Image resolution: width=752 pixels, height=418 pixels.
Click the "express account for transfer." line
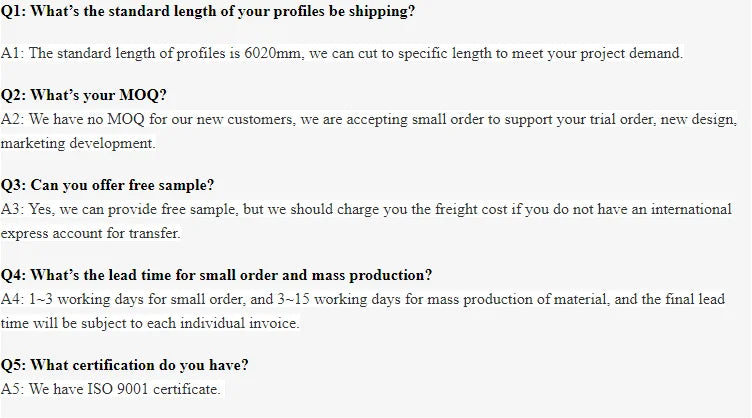[89, 233]
